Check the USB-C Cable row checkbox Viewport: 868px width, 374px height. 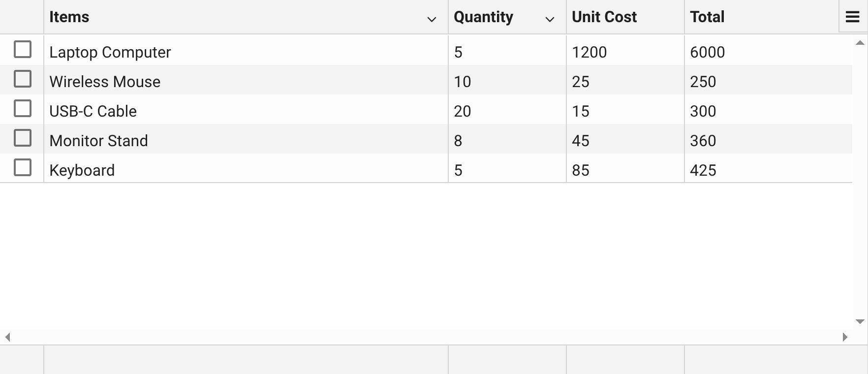[x=23, y=108]
